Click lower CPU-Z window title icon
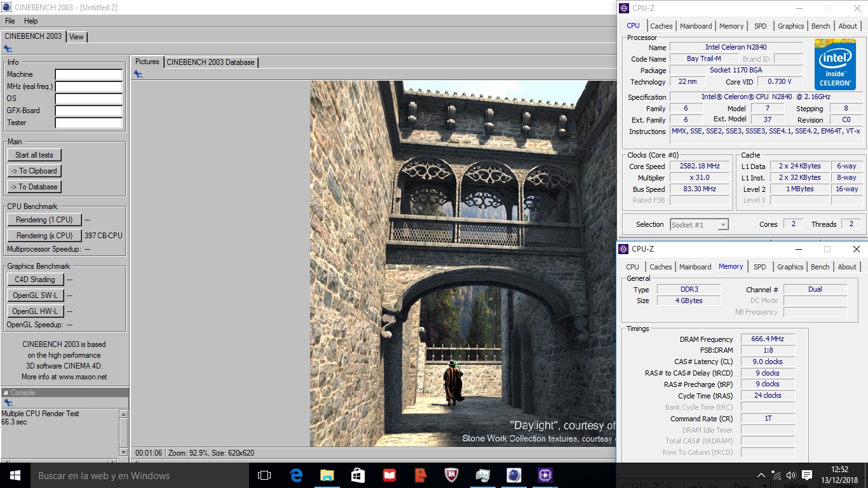The image size is (868, 488). point(623,249)
